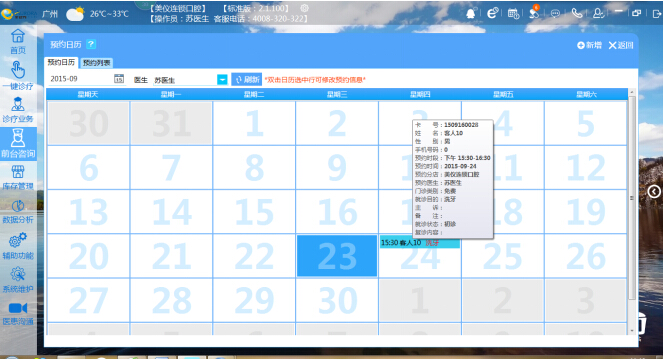Open 一键诊疗 hand-pointer icon

tap(18, 70)
